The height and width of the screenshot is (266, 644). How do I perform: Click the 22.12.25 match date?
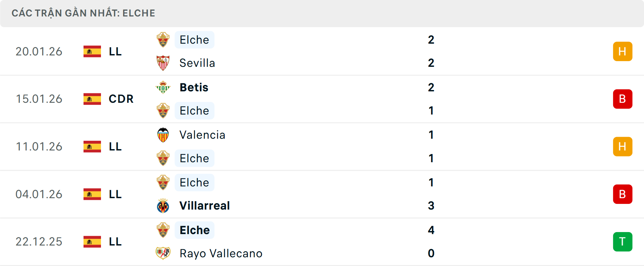pos(39,242)
